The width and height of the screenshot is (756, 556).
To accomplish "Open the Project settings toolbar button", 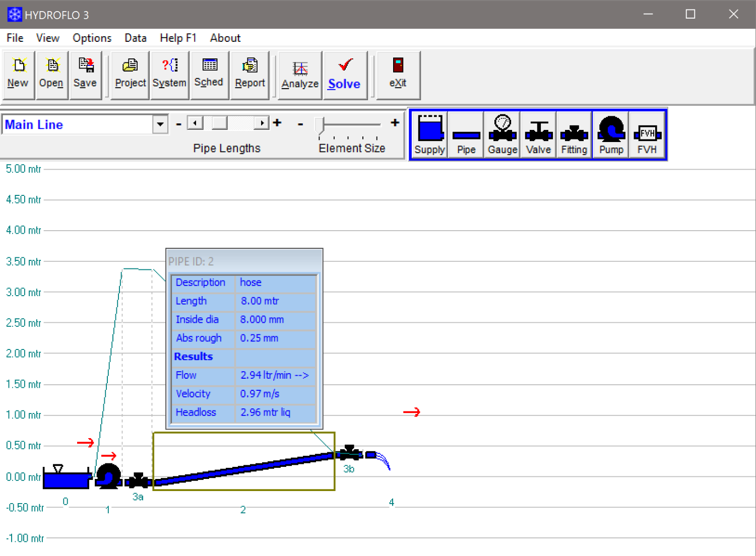I will coord(130,75).
